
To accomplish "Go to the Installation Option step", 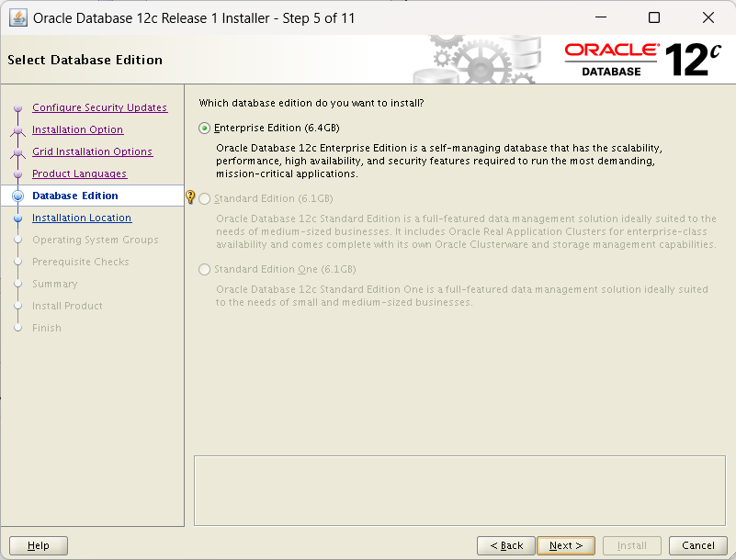I will [x=77, y=129].
